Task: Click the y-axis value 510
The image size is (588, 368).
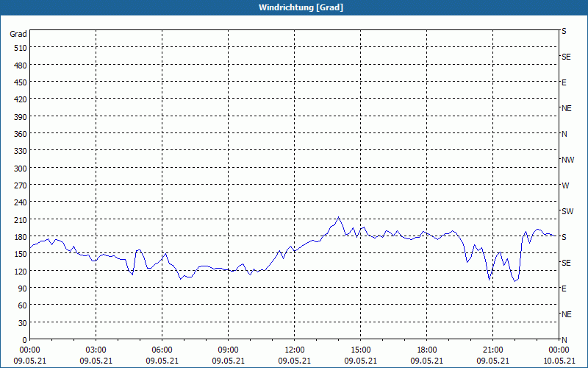Action: click(21, 48)
